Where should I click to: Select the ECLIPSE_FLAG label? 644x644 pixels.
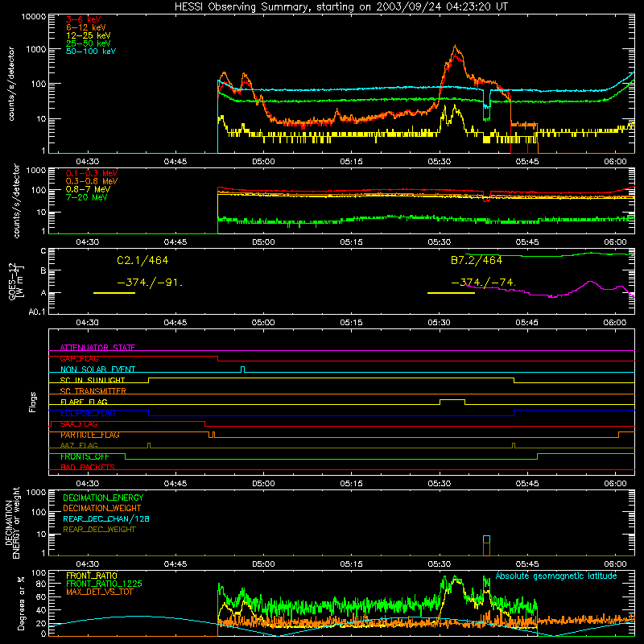pos(88,413)
